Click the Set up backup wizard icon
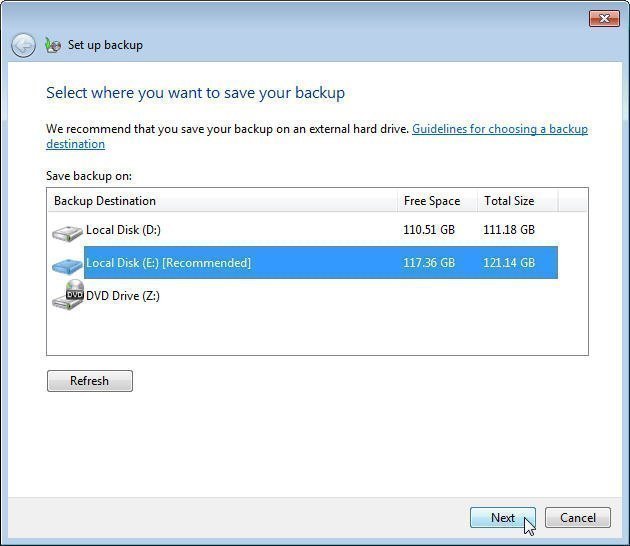Image resolution: width=630 pixels, height=546 pixels. [53, 45]
